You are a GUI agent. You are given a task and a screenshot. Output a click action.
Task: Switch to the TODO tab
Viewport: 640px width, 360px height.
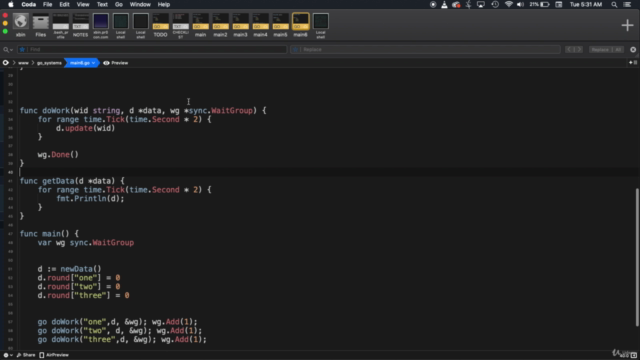(x=160, y=26)
